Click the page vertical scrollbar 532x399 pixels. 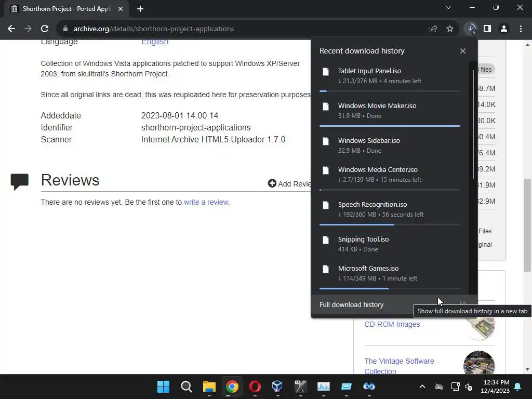coord(527,224)
